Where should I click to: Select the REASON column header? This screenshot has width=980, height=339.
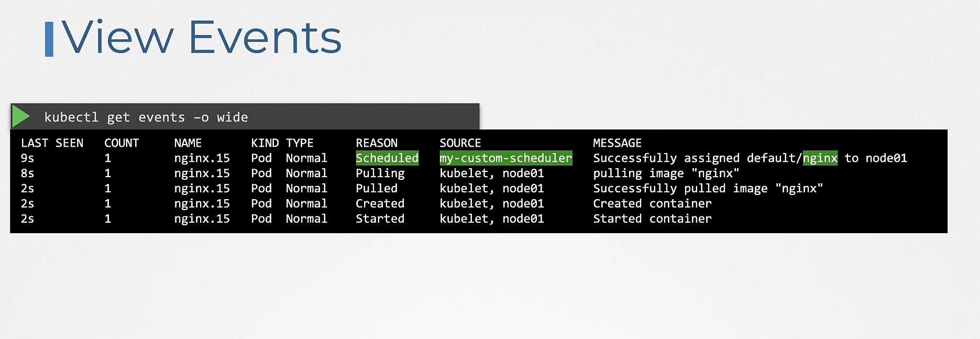(x=377, y=143)
